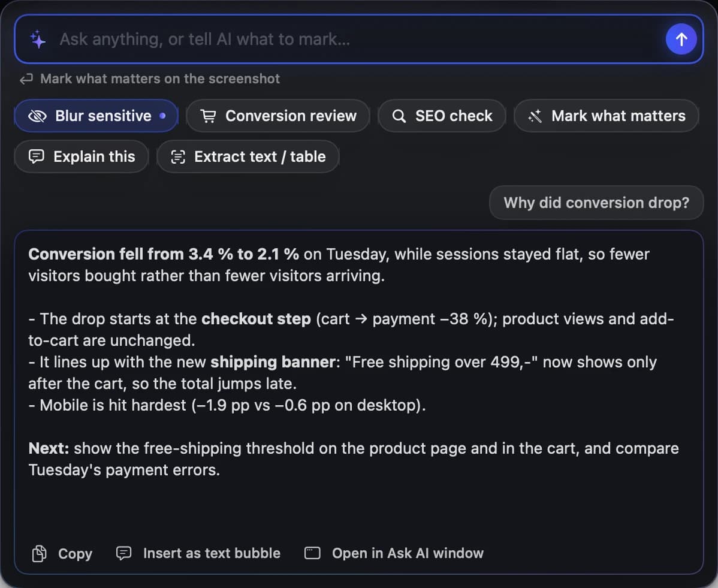Activate the Mark what matters chip
Image resolution: width=718 pixels, height=588 pixels.
607,116
